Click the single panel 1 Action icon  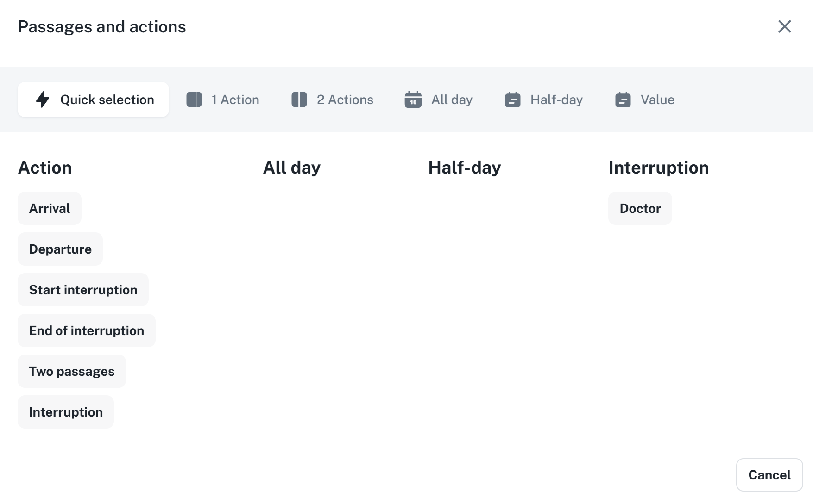pyautogui.click(x=194, y=100)
